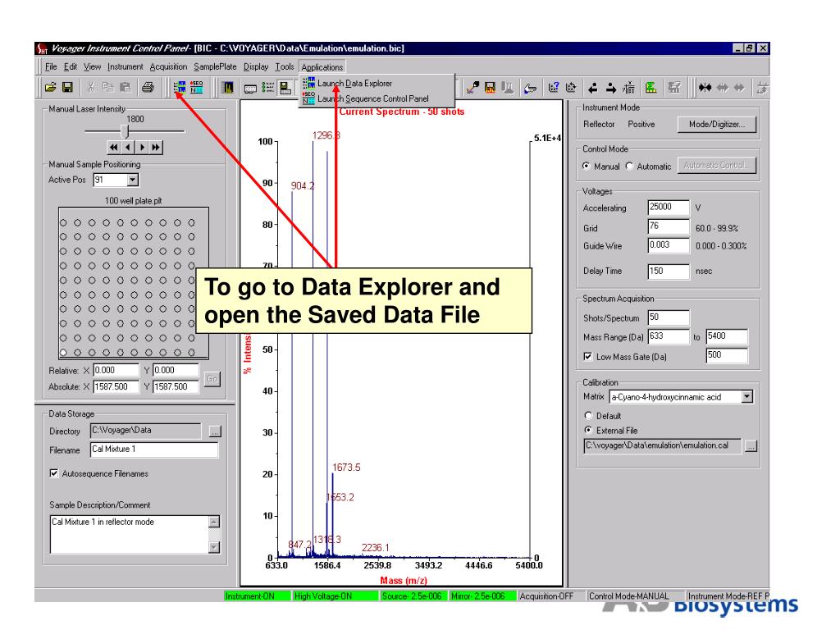Click the pressed computer monitor toolbar icon
This screenshot has width=840, height=630.
[x=285, y=88]
